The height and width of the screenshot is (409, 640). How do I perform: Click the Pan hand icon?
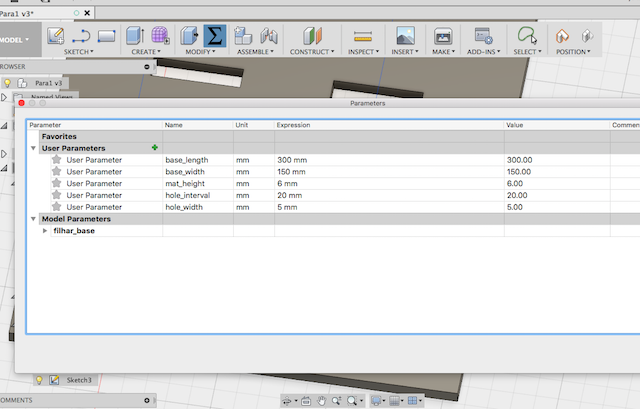tap(322, 401)
